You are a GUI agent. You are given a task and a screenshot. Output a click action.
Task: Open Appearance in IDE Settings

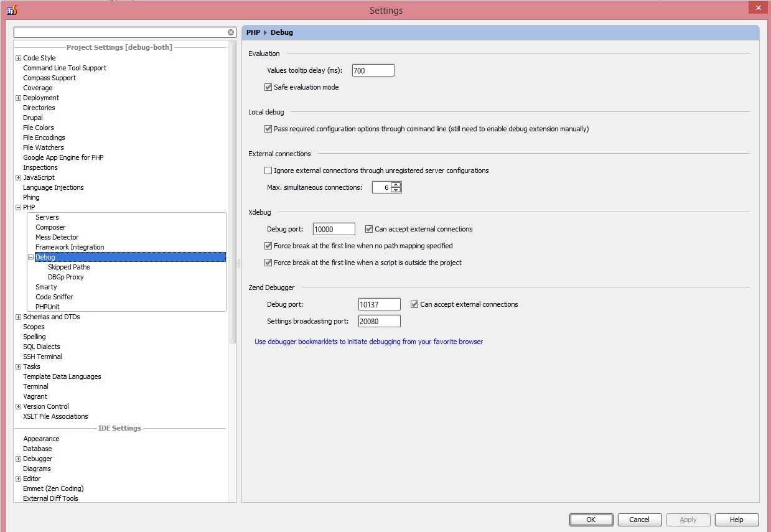(x=42, y=439)
